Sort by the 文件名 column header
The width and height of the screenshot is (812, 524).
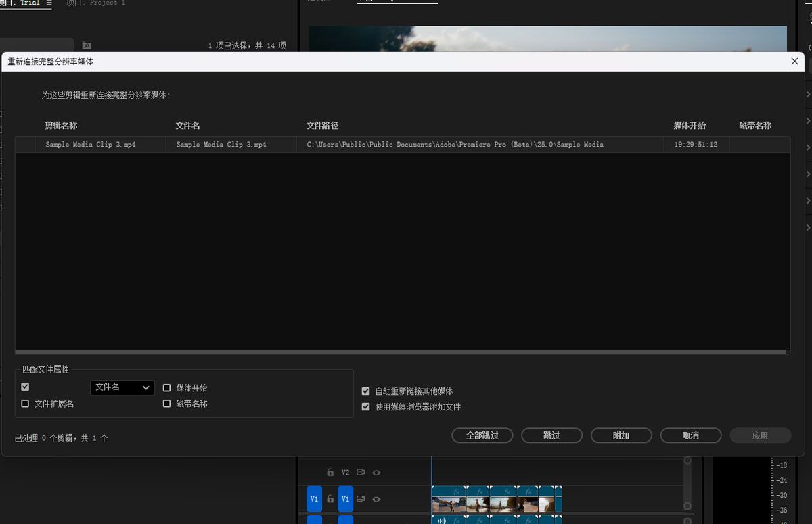[187, 126]
